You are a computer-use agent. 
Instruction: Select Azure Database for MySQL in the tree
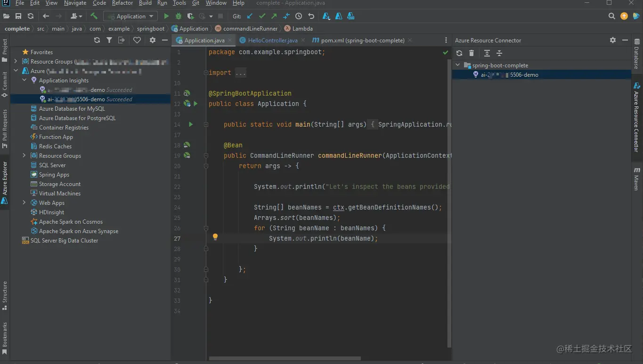pyautogui.click(x=72, y=109)
